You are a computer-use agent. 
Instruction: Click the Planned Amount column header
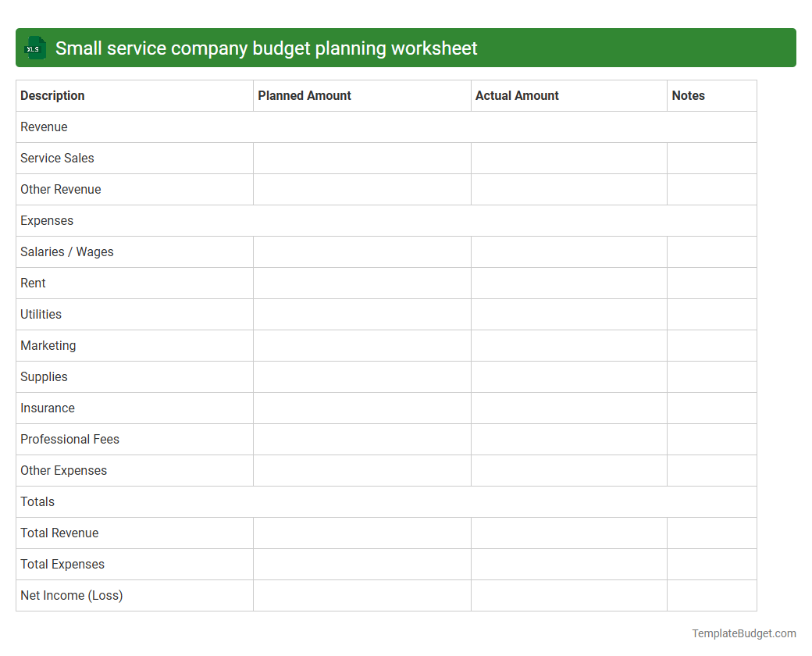click(304, 95)
